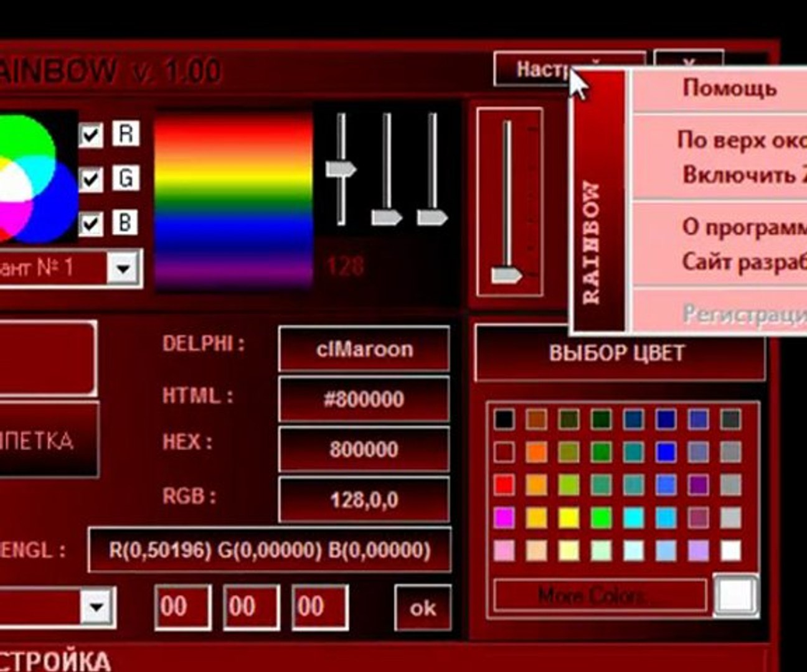Click the HEX field showing 800000
The width and height of the screenshot is (807, 672).
(x=364, y=449)
